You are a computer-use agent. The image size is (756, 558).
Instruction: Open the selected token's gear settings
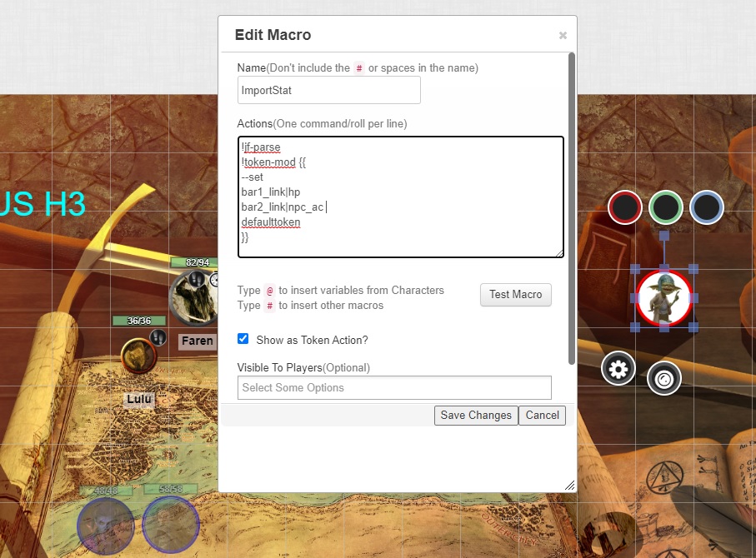pos(618,369)
